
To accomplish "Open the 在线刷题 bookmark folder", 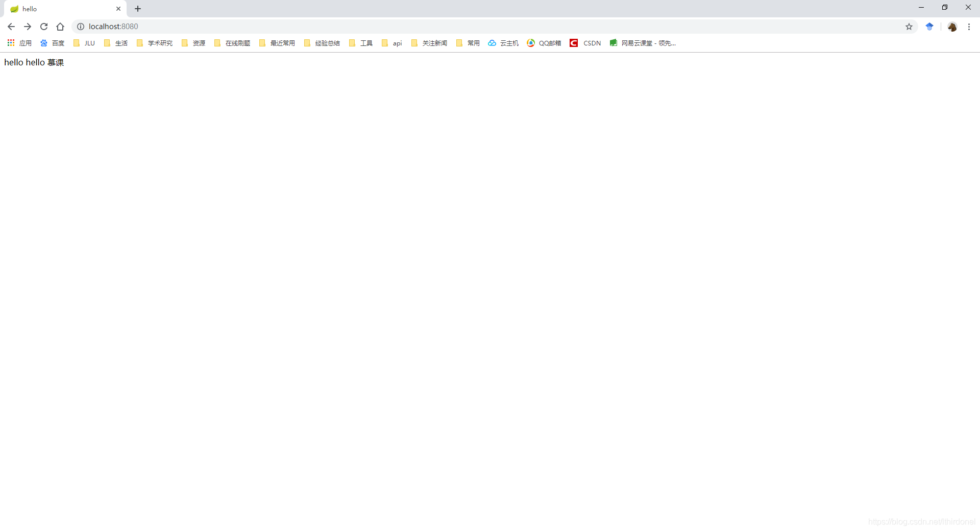I will 232,43.
